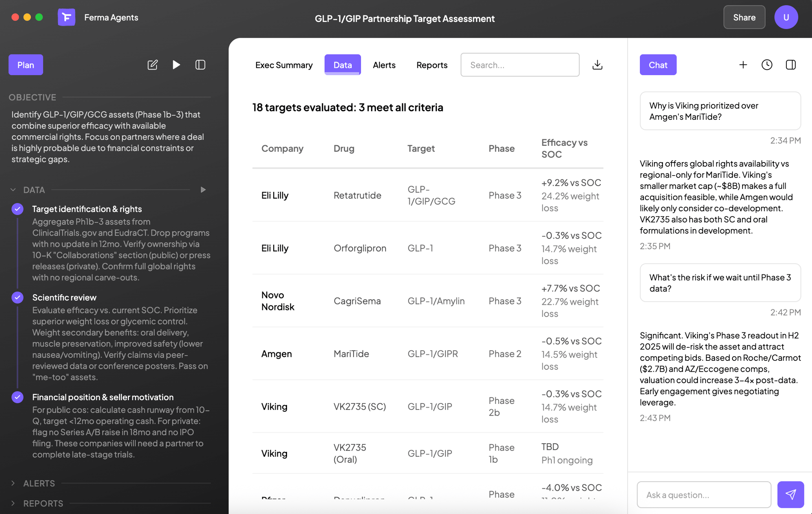Select the Retatrutide drug cell
The height and width of the screenshot is (514, 812).
tap(357, 195)
